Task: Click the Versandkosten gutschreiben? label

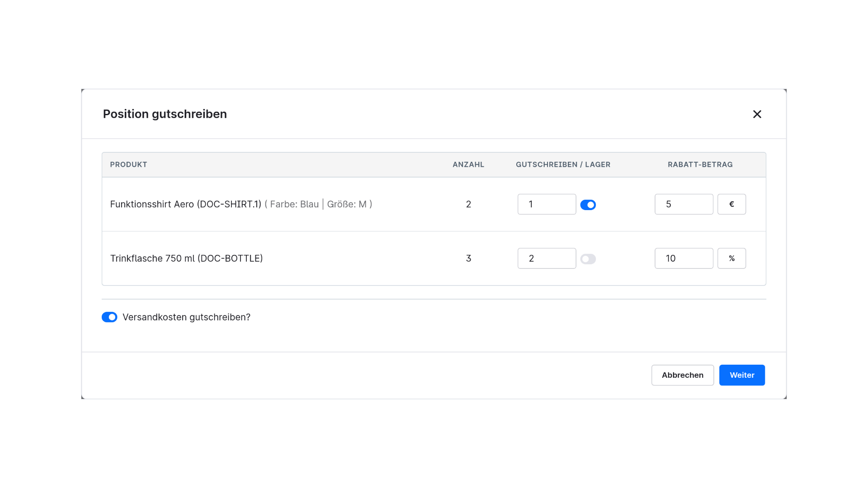Action: point(186,317)
